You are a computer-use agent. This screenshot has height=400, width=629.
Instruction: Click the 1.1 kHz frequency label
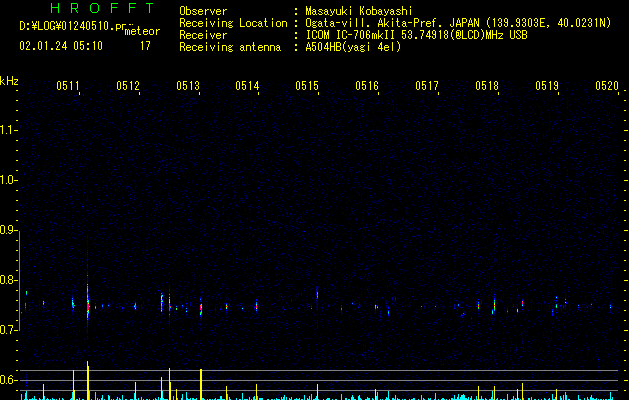pyautogui.click(x=8, y=130)
